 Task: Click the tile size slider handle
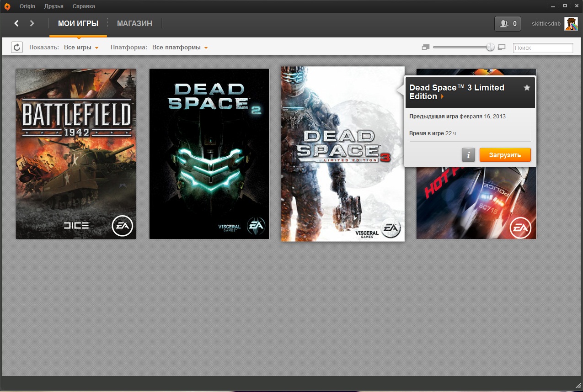490,47
